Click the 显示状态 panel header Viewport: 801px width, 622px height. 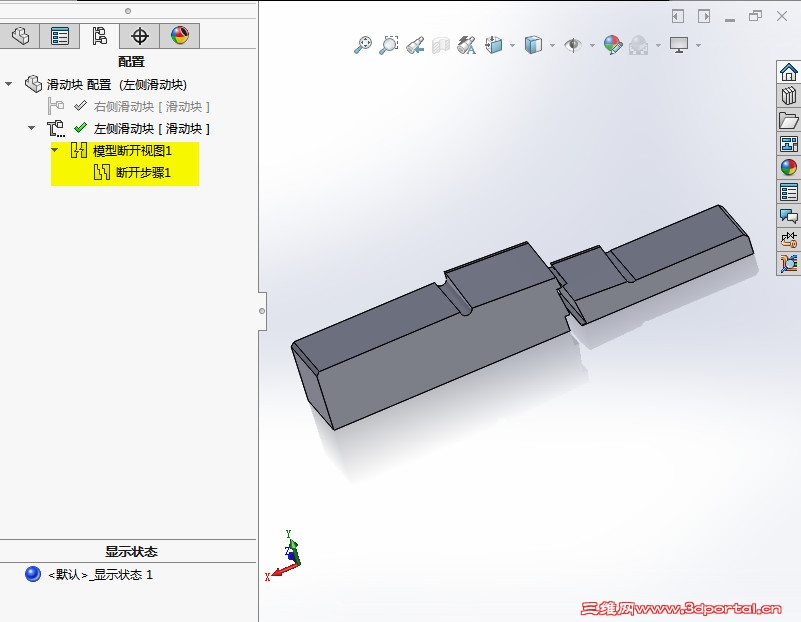coord(131,552)
